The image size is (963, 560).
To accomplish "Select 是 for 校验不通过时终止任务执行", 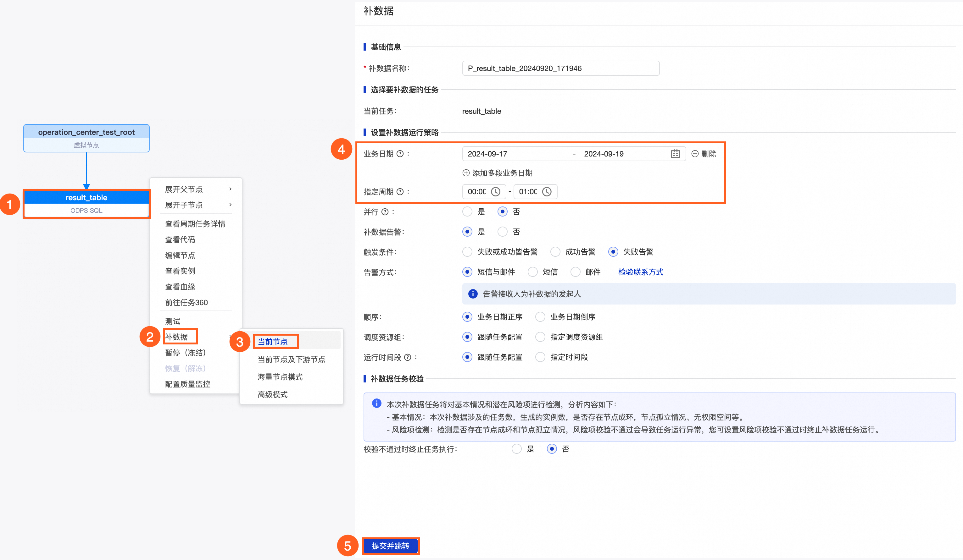I will (516, 449).
